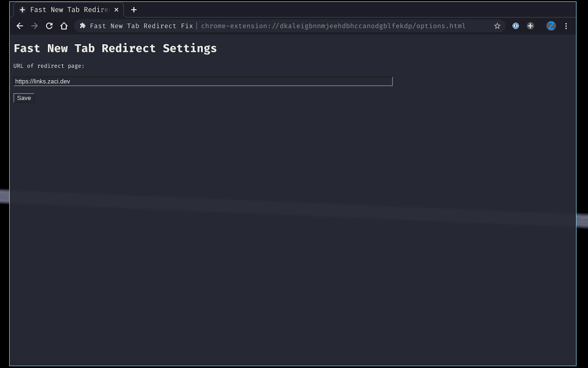Focus the redirect URL input field
The image size is (588, 368).
[x=203, y=81]
